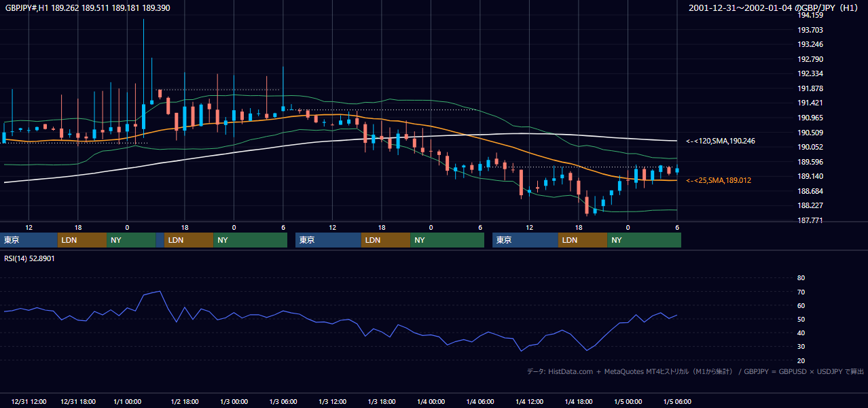
Task: Select the 1/4 18:00 timeline label
Action: [x=579, y=401]
